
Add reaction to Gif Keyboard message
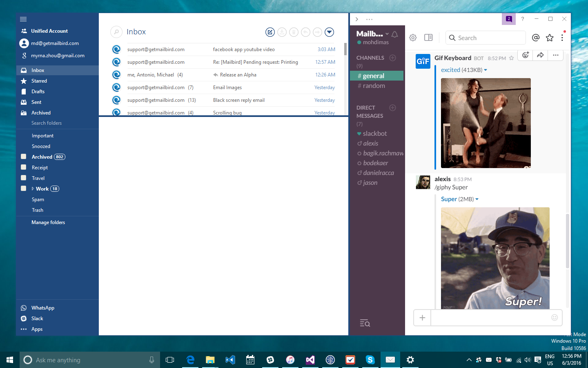point(526,55)
